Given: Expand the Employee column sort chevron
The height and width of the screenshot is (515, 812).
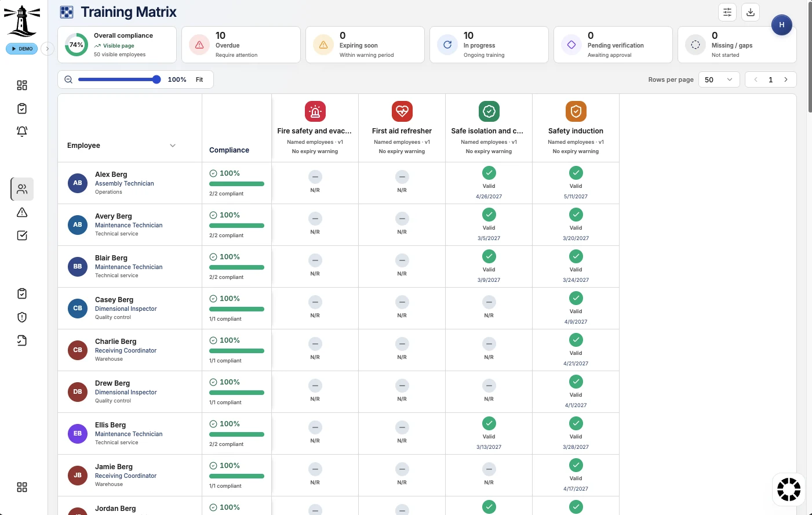Looking at the screenshot, I should coord(173,146).
